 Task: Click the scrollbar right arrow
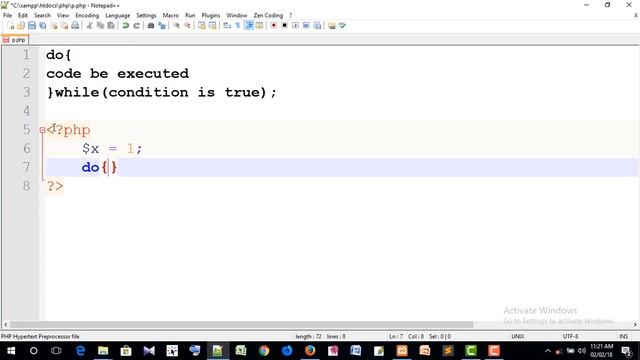click(x=635, y=324)
